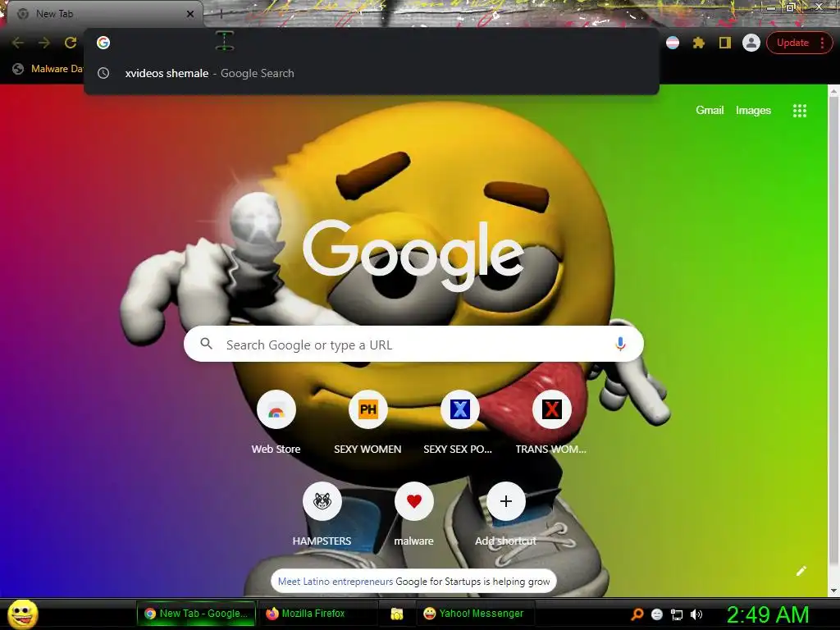The image size is (840, 630).
Task: Open the flag-striped extension icon in the toolbar
Action: 673,43
